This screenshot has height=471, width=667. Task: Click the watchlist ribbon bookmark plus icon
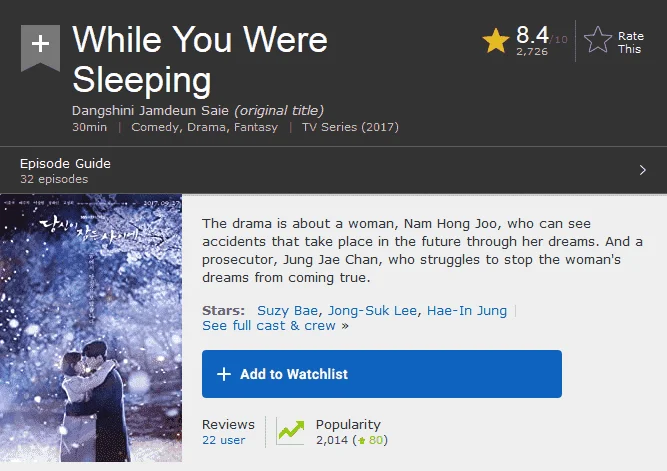[x=40, y=48]
